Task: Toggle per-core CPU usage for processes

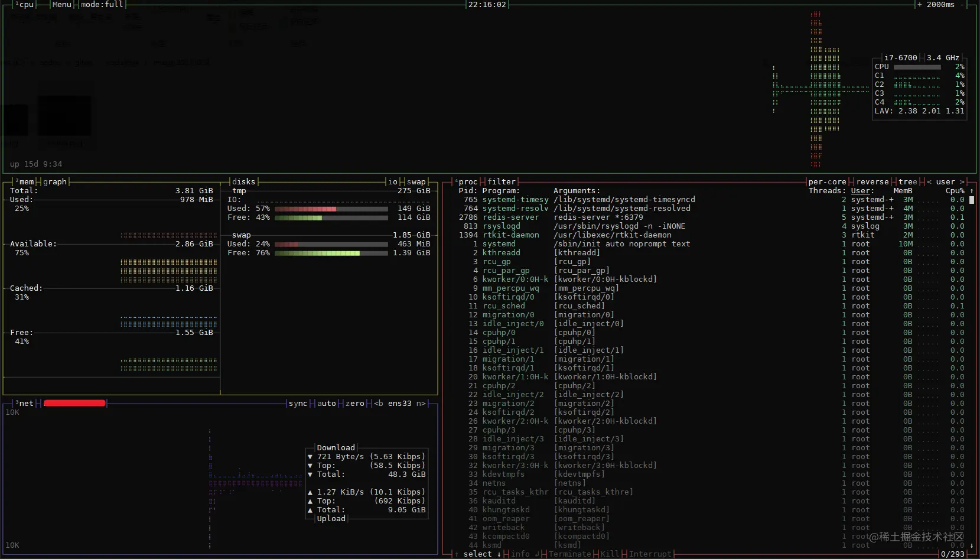Action: 828,181
